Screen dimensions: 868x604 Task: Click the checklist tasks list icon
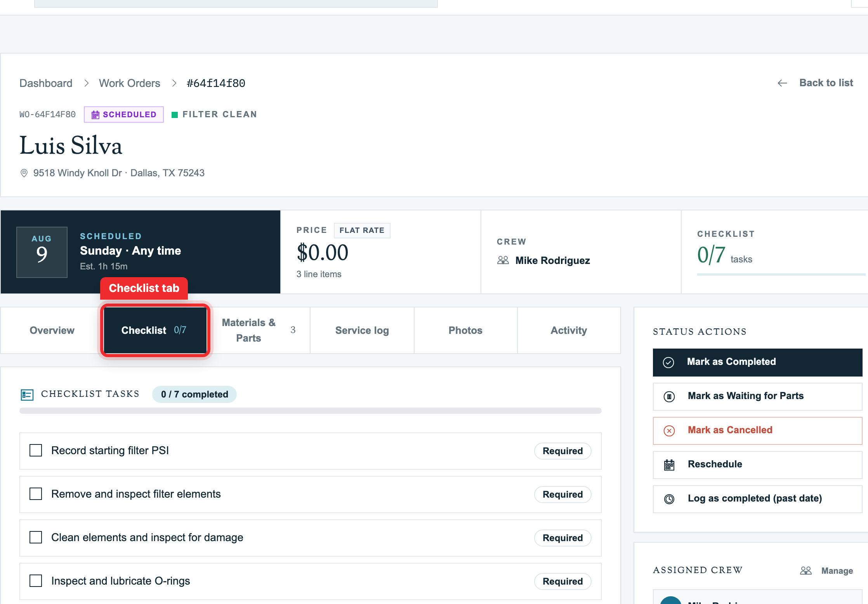(27, 395)
